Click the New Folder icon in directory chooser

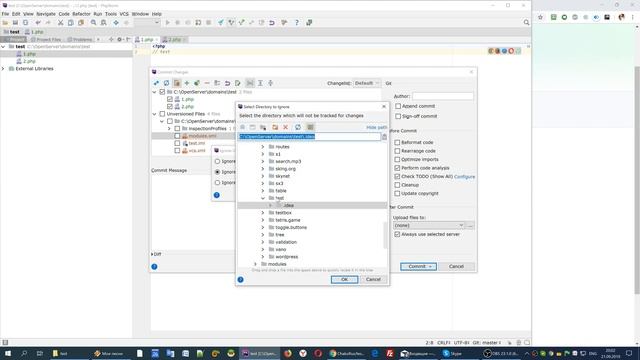point(275,127)
